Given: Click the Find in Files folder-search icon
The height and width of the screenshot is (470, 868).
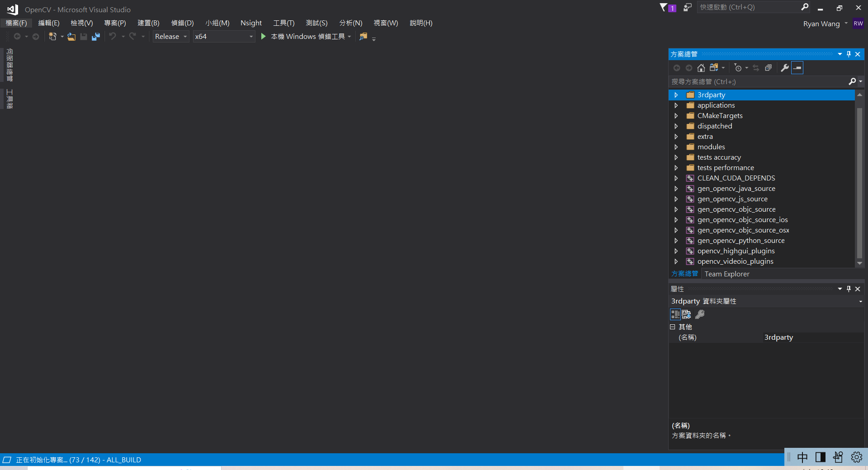Looking at the screenshot, I should coord(363,37).
